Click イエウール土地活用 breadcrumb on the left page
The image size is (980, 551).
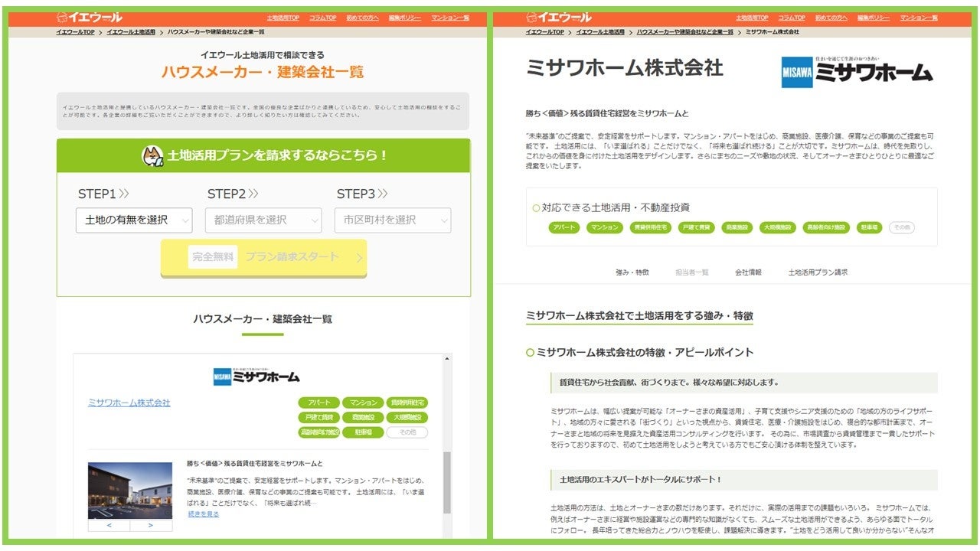tap(131, 32)
